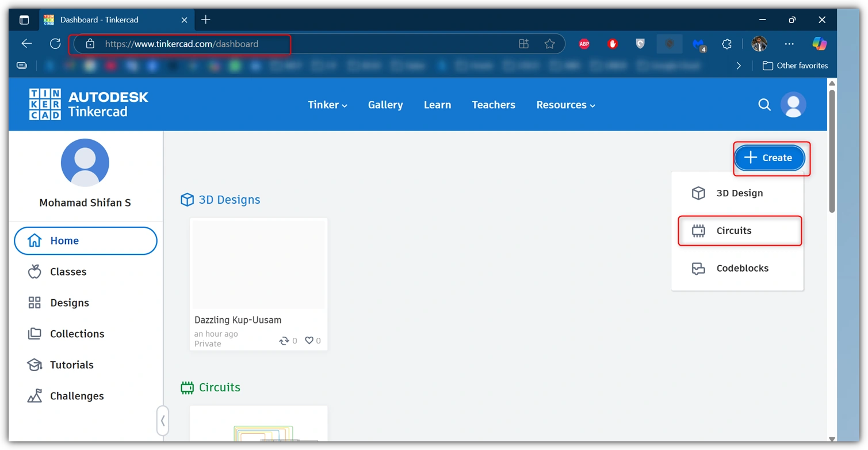Go back with browser back arrow
Viewport: 868px width, 450px height.
point(26,44)
